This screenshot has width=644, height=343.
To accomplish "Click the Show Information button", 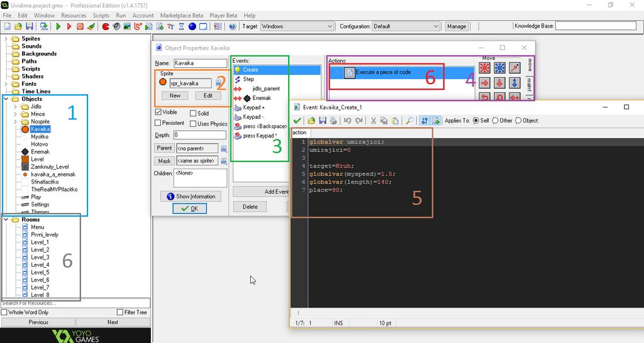I will click(191, 197).
